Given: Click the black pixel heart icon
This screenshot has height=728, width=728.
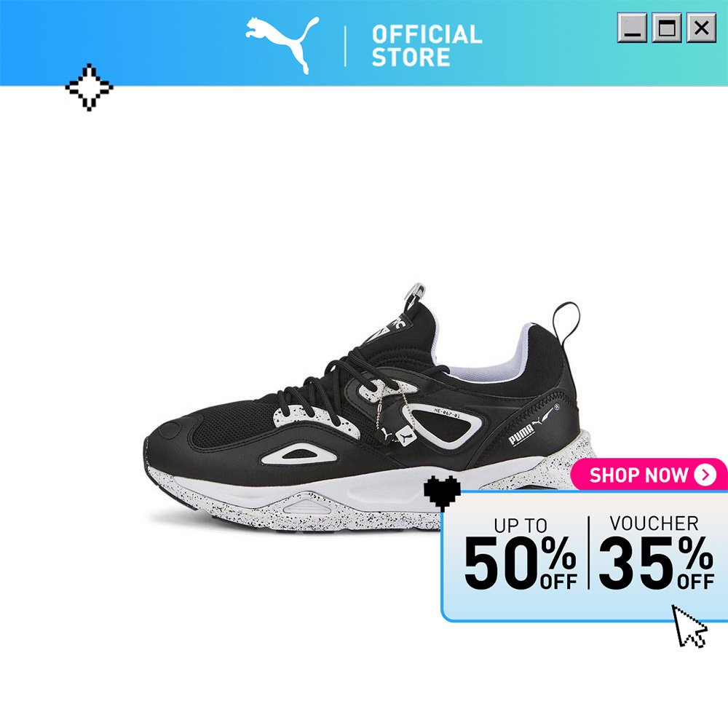Looking at the screenshot, I should pos(442,493).
